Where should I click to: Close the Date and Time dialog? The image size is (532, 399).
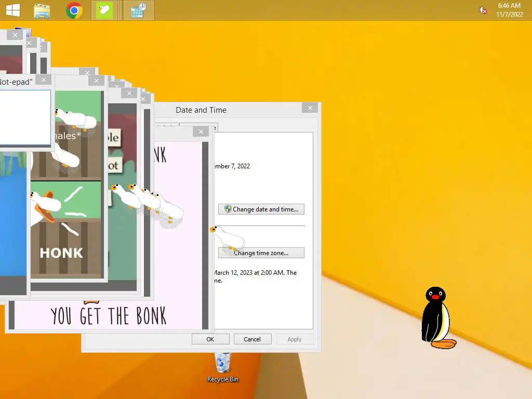coord(310,108)
